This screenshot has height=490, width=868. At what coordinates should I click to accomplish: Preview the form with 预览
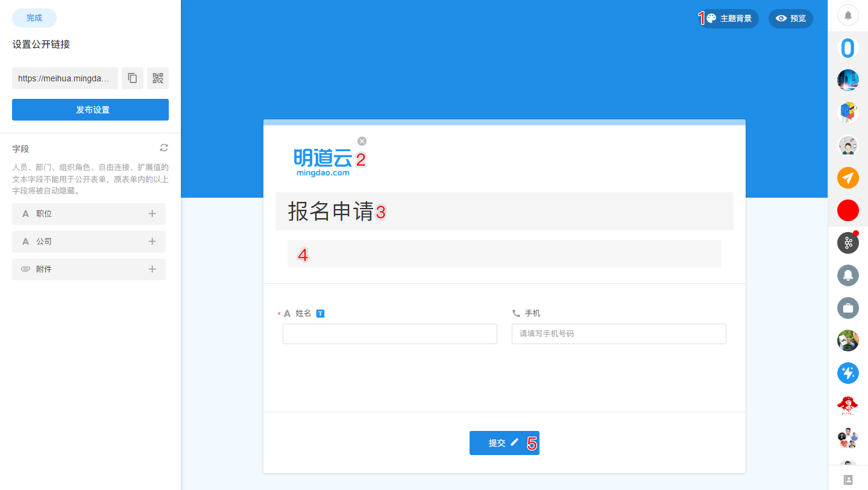click(x=790, y=19)
